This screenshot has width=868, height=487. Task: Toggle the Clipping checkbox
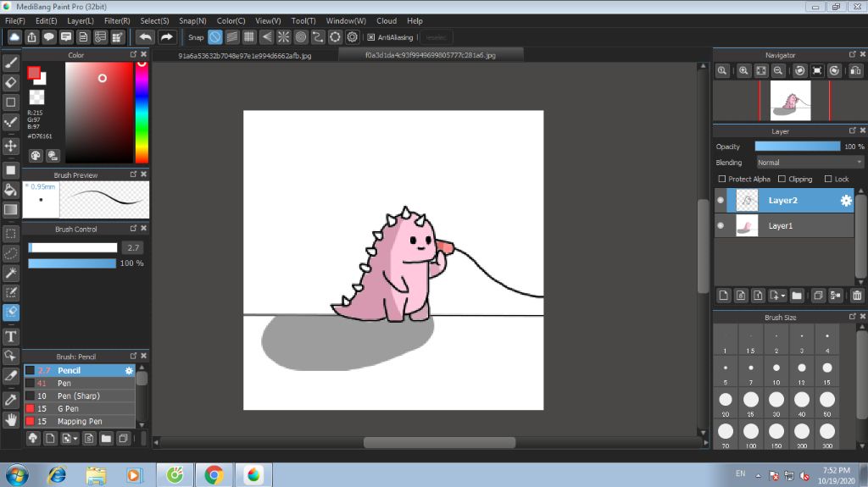782,180
